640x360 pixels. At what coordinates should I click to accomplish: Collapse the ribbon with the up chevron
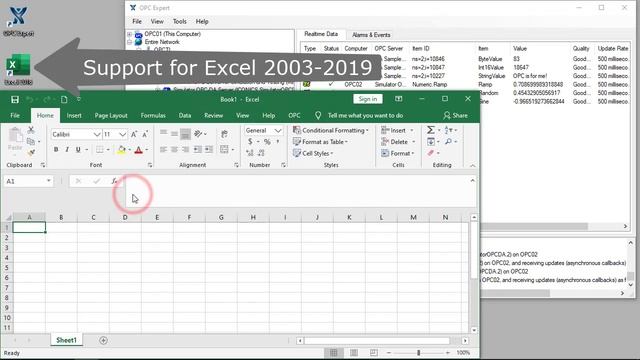[473, 165]
